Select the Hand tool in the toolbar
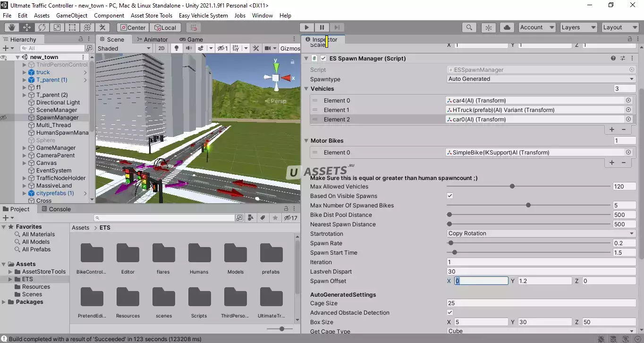 pos(12,27)
